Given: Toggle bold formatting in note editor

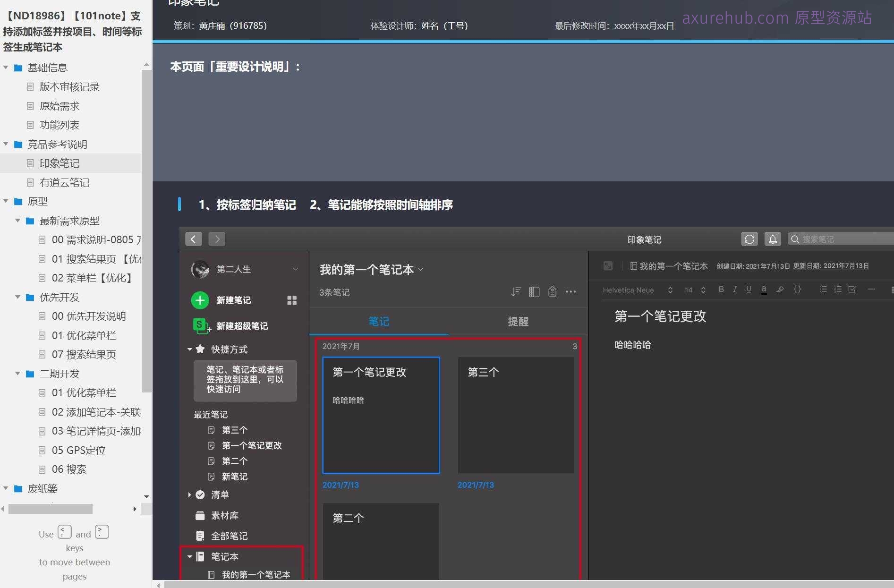Looking at the screenshot, I should point(721,290).
